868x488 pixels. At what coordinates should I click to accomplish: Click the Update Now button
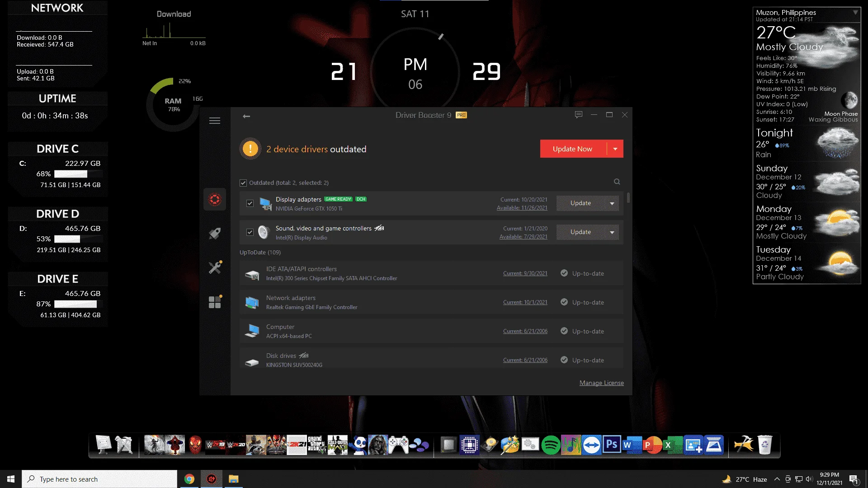(x=573, y=149)
